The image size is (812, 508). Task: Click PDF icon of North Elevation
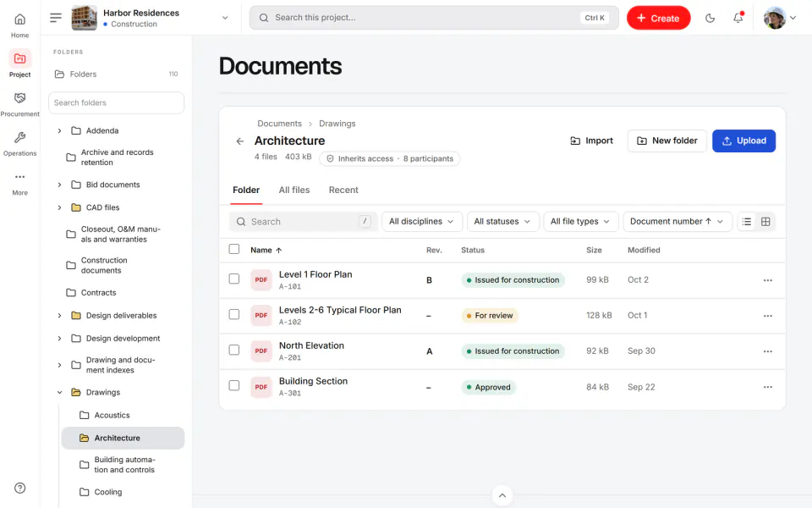[x=261, y=351]
